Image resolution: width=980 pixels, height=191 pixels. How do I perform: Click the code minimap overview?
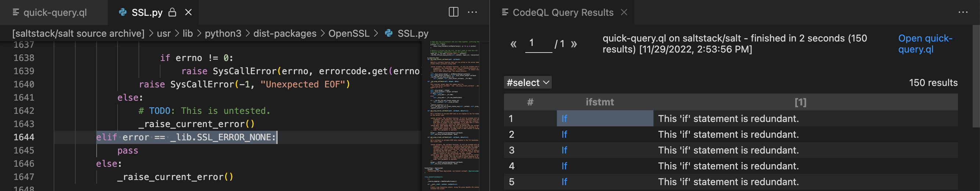pyautogui.click(x=451, y=114)
